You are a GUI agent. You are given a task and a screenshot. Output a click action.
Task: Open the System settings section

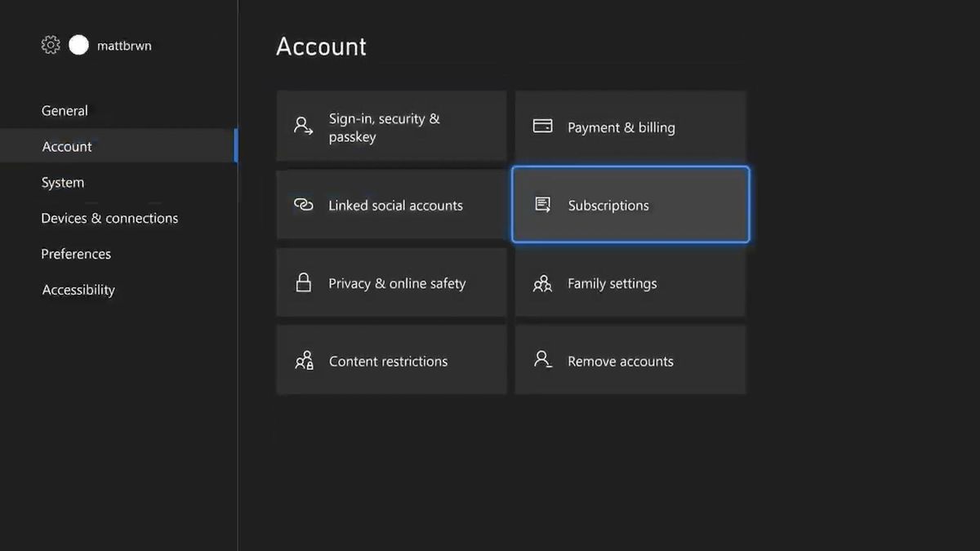point(63,182)
